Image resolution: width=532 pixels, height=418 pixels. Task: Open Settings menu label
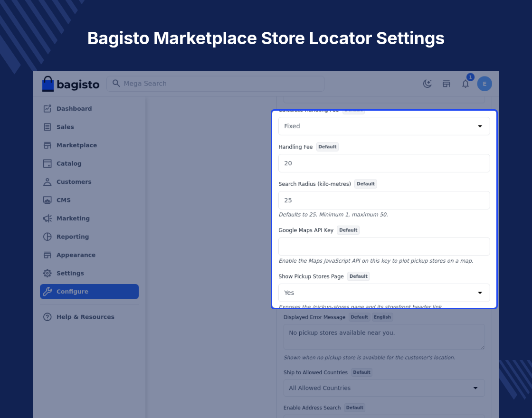pyautogui.click(x=70, y=274)
